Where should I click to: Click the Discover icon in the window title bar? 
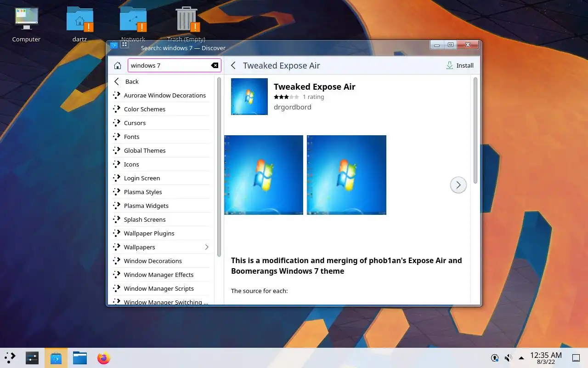click(114, 45)
